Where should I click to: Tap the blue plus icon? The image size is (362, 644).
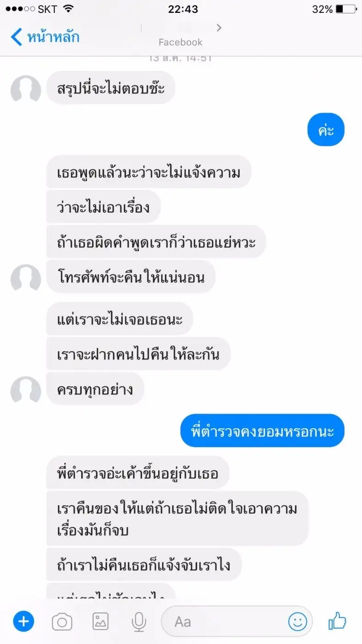coord(23,622)
